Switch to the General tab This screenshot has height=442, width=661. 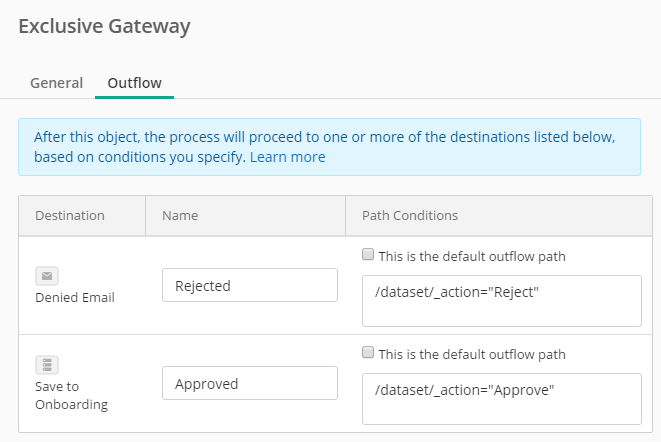click(56, 83)
